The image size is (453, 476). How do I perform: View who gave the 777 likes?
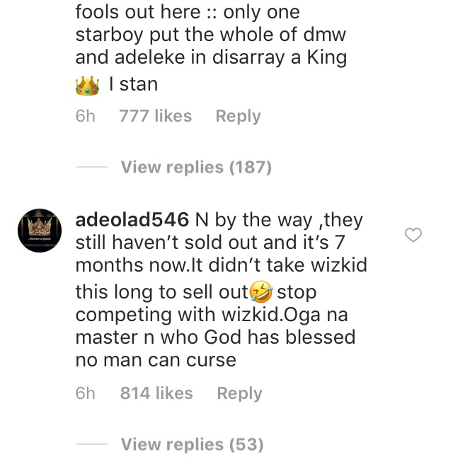(x=156, y=116)
